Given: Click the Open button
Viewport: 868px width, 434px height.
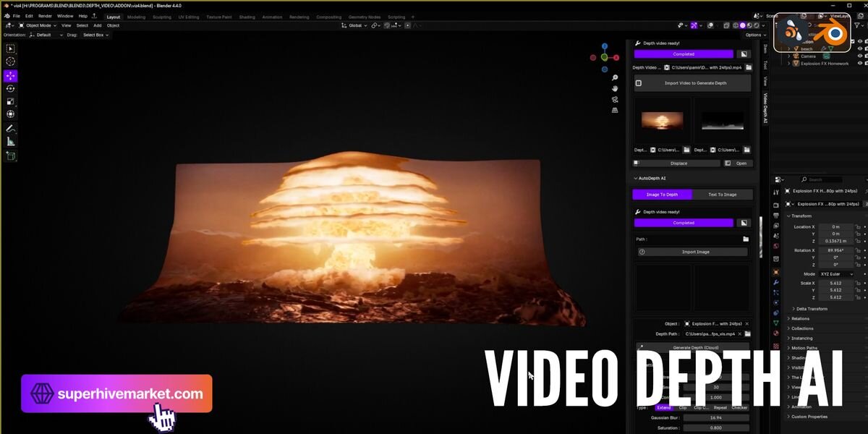Looking at the screenshot, I should (x=738, y=163).
